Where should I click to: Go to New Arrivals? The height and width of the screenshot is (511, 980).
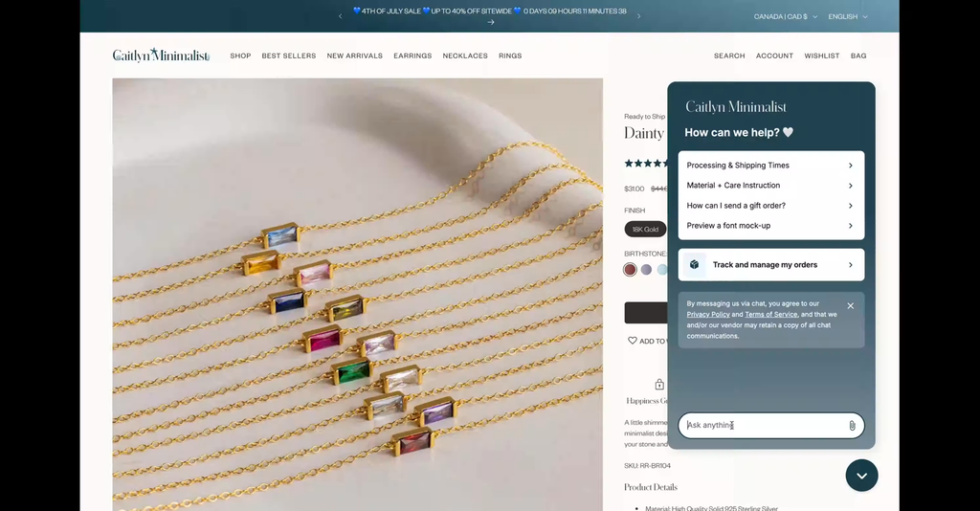pyautogui.click(x=354, y=56)
